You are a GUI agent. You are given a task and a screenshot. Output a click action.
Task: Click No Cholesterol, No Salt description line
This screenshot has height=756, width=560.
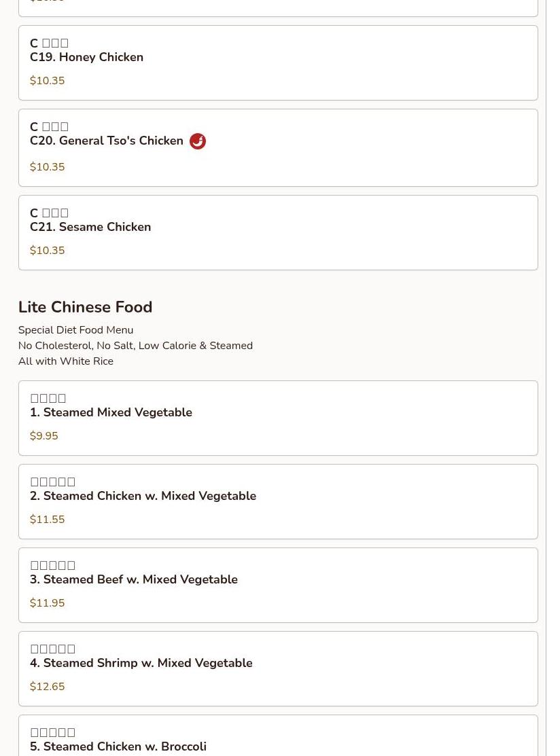click(x=135, y=346)
